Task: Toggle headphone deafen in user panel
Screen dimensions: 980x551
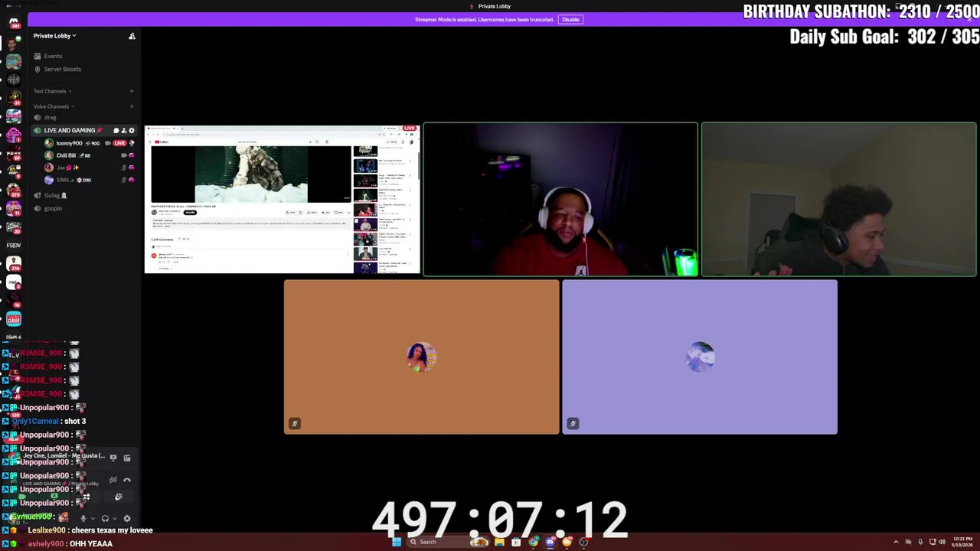Action: (x=105, y=518)
